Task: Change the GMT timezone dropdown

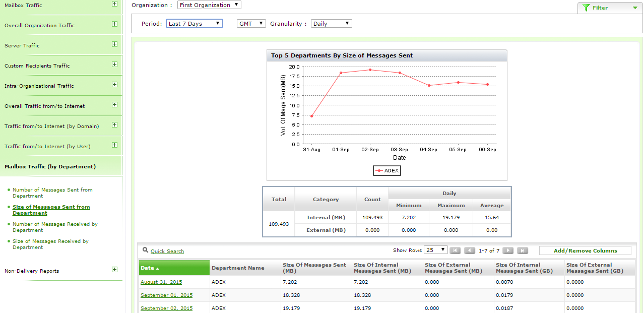Action: [x=251, y=24]
